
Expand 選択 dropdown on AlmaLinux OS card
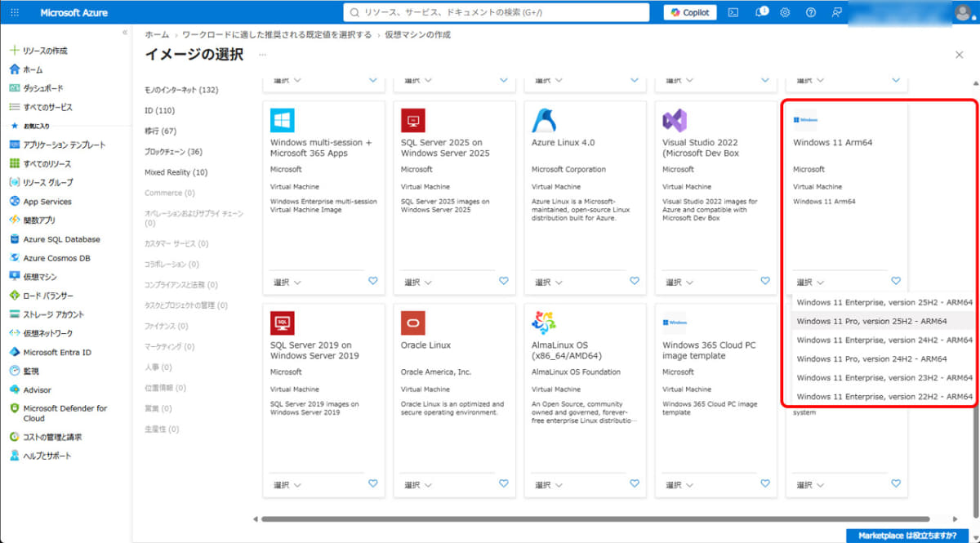point(549,484)
